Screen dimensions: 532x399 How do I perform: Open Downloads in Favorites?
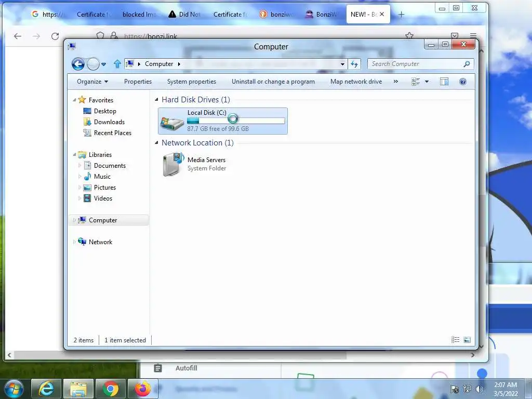pos(109,122)
